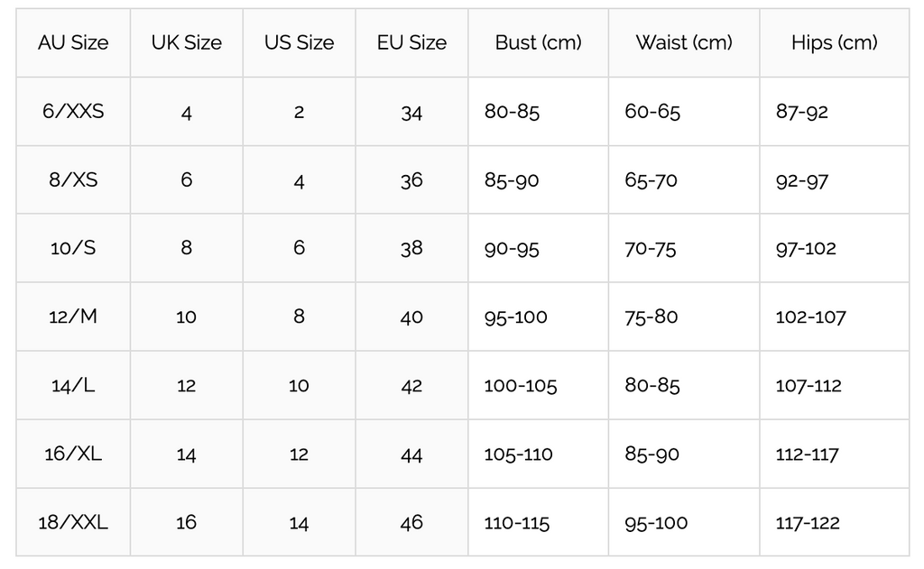Click the UK Size column header
Viewport: 924px width, 569px height.
click(186, 42)
